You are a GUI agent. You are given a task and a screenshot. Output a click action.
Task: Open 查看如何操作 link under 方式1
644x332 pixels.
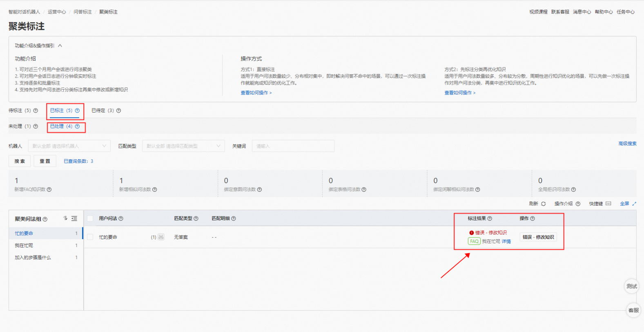click(256, 93)
